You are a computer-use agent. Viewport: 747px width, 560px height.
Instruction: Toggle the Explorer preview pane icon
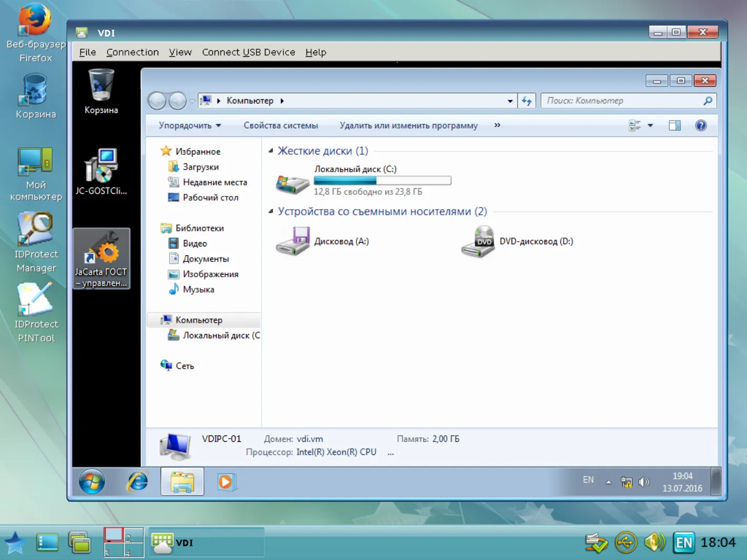click(x=674, y=126)
